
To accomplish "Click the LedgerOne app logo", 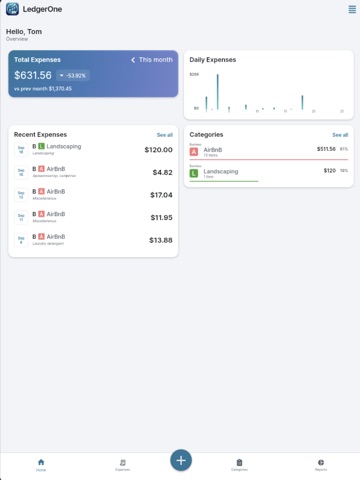I will 13,9.
